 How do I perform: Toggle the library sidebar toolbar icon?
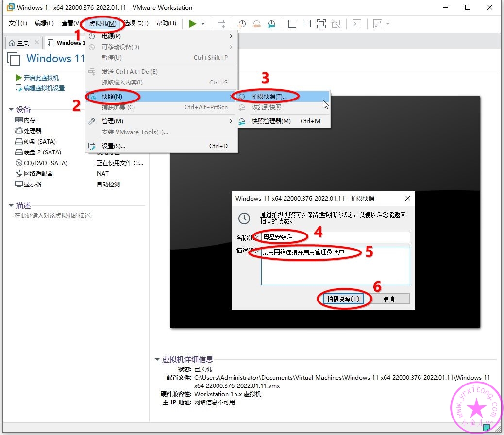pos(292,24)
